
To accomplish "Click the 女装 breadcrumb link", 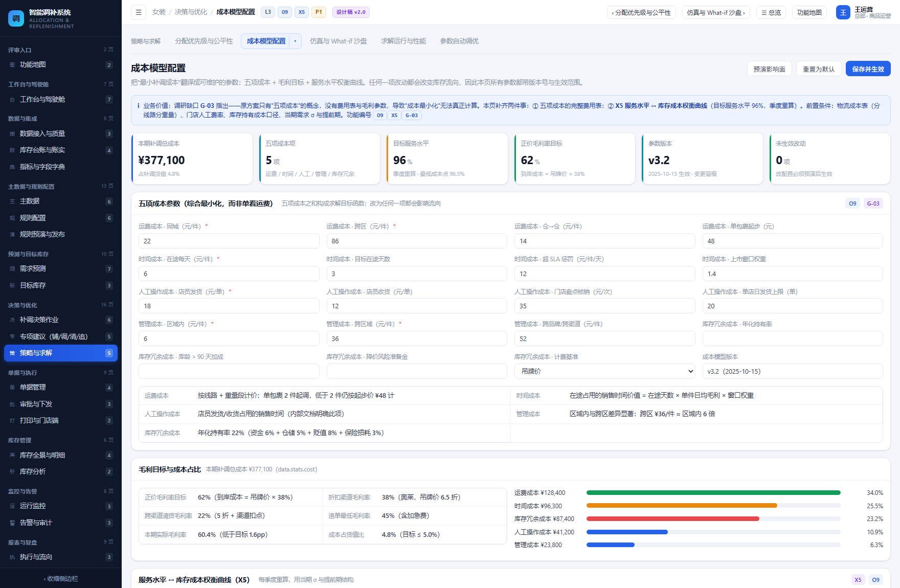I will click(x=159, y=12).
